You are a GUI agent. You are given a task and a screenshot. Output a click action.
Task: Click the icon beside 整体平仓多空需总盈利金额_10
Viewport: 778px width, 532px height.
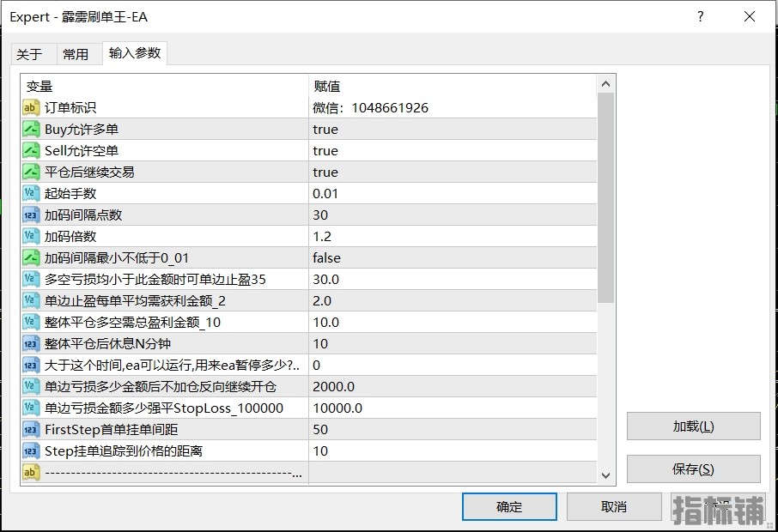pyautogui.click(x=31, y=323)
